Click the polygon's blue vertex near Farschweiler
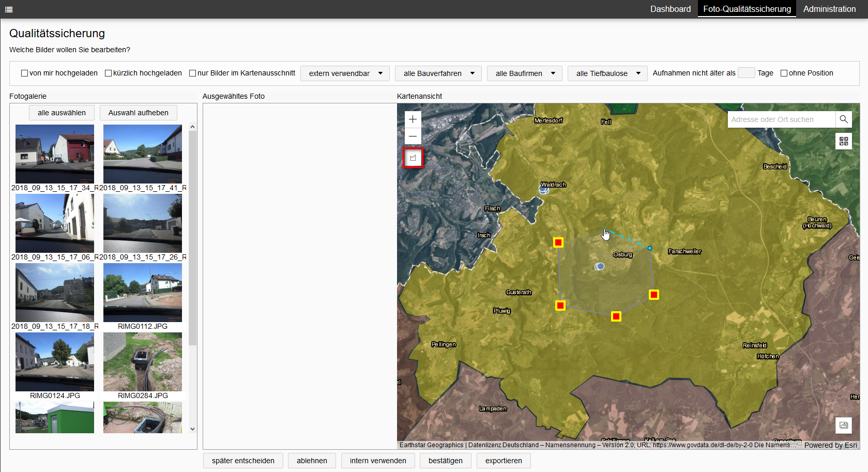The image size is (868, 472). point(650,248)
